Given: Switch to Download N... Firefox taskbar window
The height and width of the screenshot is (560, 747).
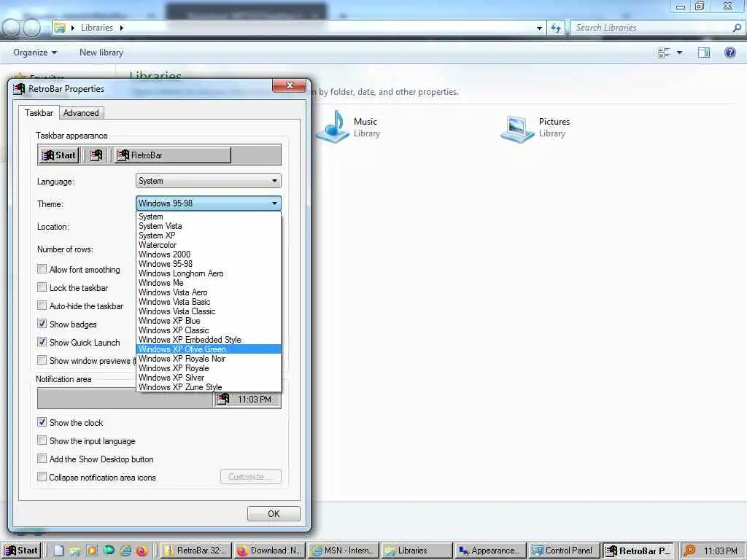Looking at the screenshot, I should pos(269,551).
